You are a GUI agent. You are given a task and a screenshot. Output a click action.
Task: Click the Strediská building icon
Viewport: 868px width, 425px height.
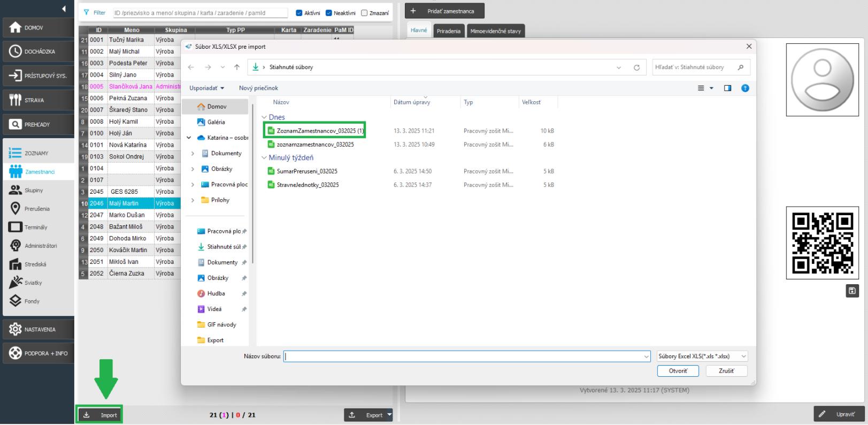tap(16, 264)
